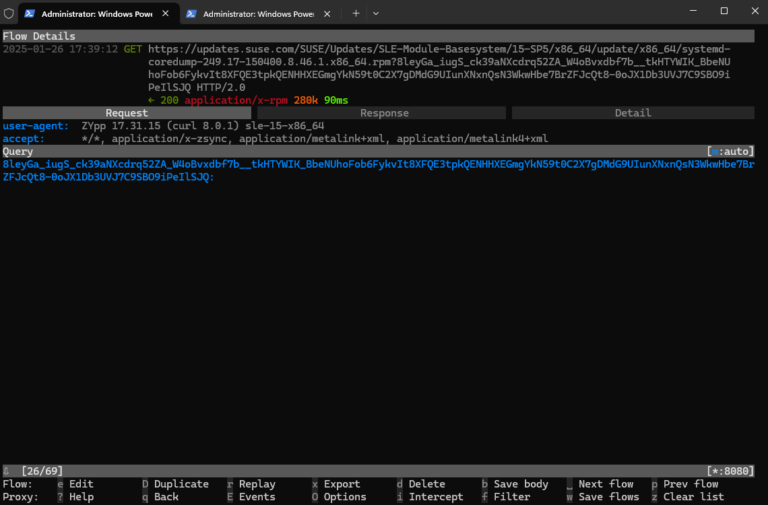768x505 pixels.
Task: Click the Back shortcut
Action: tap(160, 497)
